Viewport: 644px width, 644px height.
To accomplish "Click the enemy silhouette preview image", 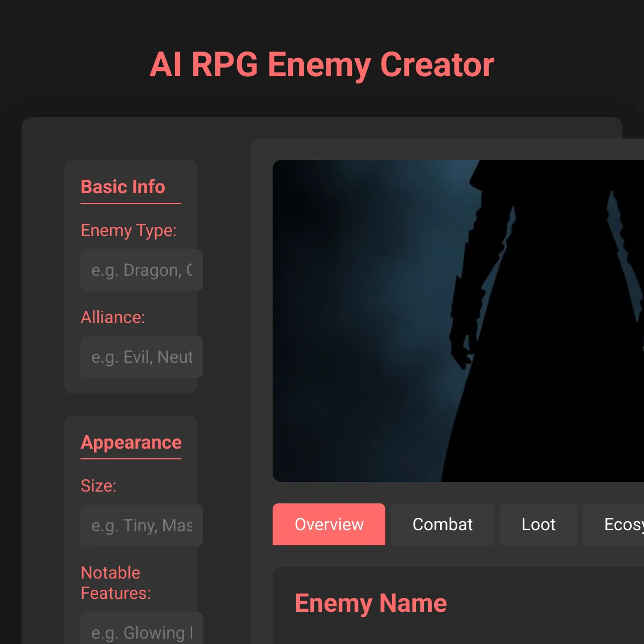I will (458, 321).
